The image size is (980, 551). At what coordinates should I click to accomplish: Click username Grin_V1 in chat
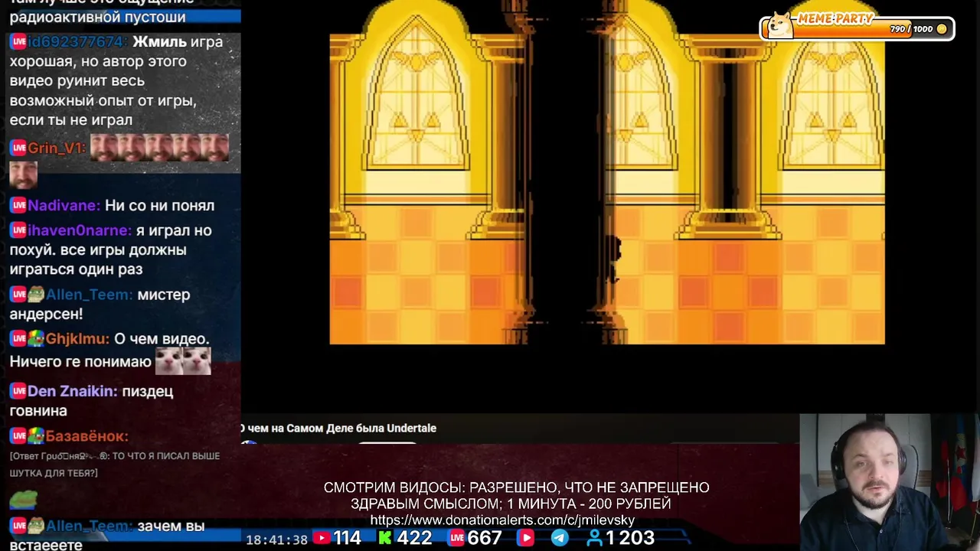coord(56,148)
